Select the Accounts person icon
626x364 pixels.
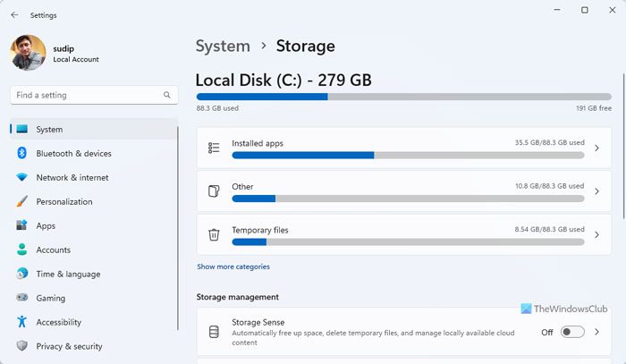pyautogui.click(x=22, y=250)
